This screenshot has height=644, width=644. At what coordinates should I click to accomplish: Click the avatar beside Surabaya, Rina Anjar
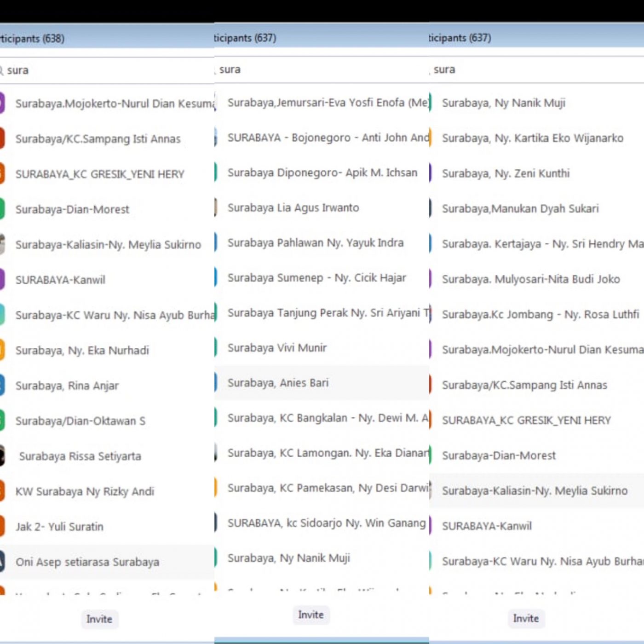click(x=2, y=385)
